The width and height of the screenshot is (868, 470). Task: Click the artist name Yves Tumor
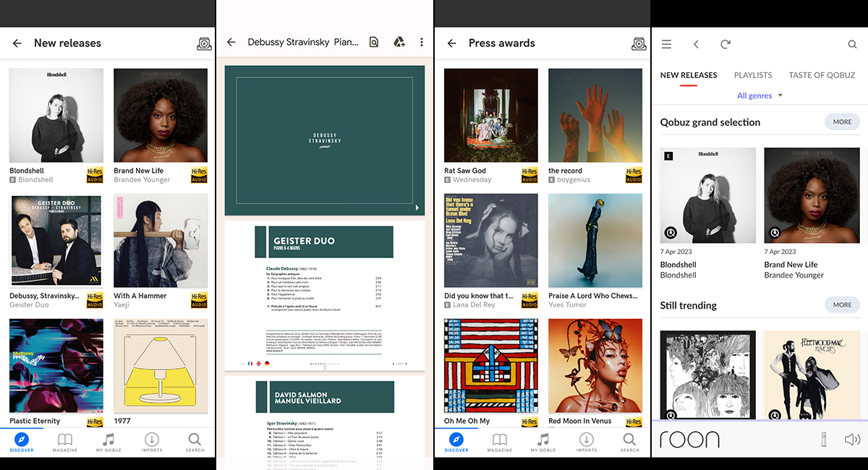click(x=569, y=305)
